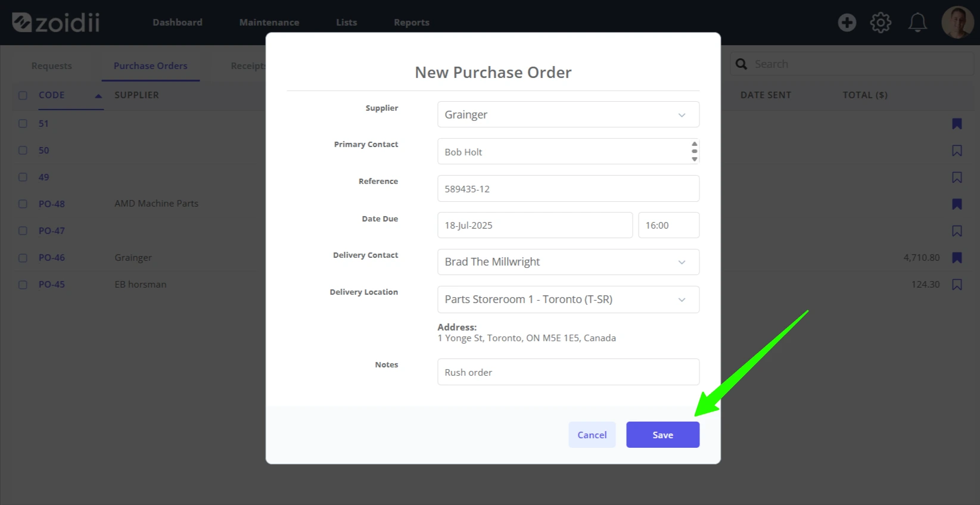Cancel the new purchase order
This screenshot has height=505, width=980.
pos(592,435)
